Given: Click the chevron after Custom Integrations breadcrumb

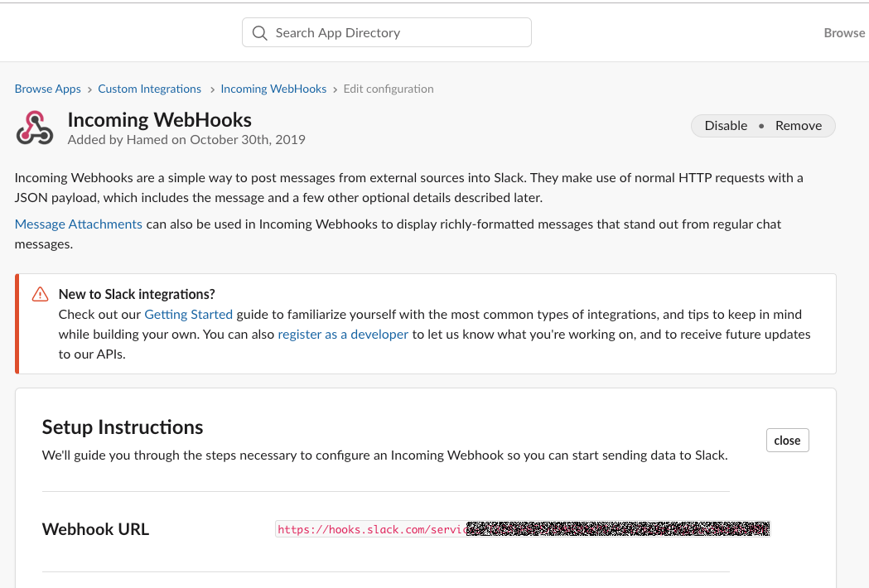Looking at the screenshot, I should click(x=211, y=89).
